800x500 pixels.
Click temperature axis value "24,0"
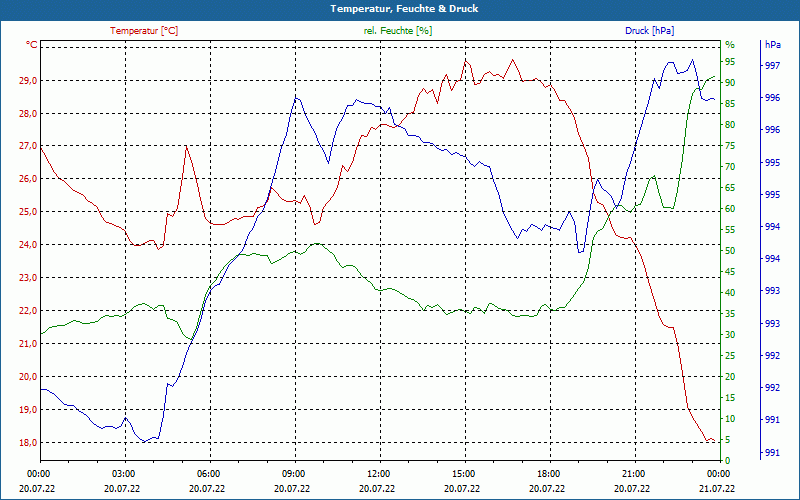29,245
